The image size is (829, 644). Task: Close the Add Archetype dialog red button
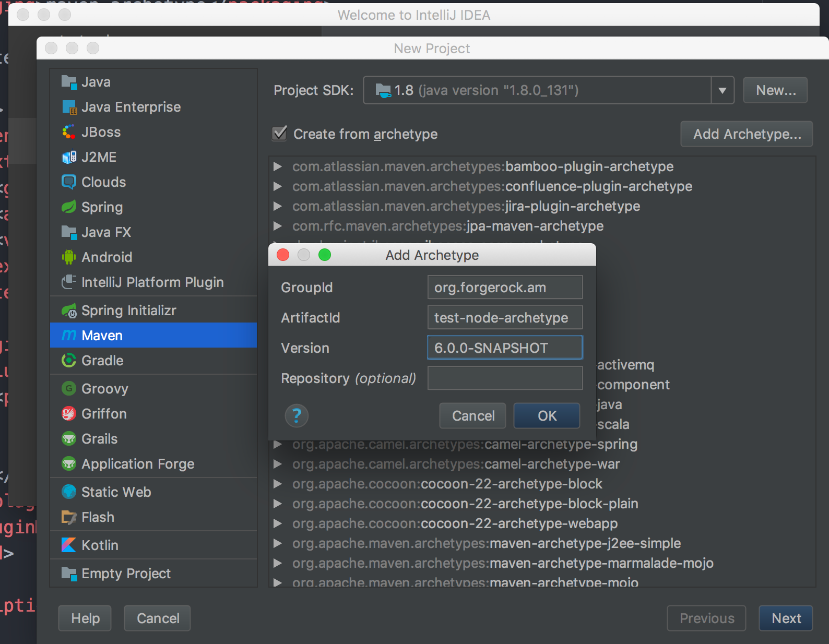pos(283,255)
